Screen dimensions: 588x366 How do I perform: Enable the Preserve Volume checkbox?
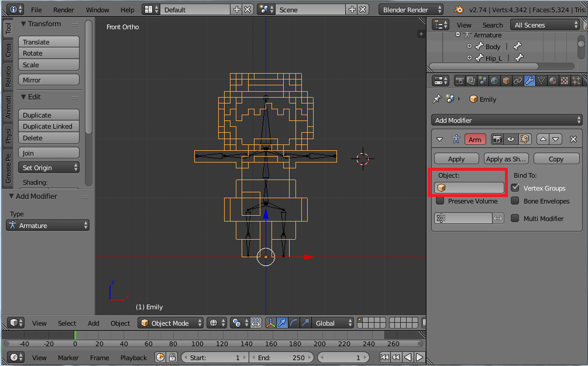440,201
